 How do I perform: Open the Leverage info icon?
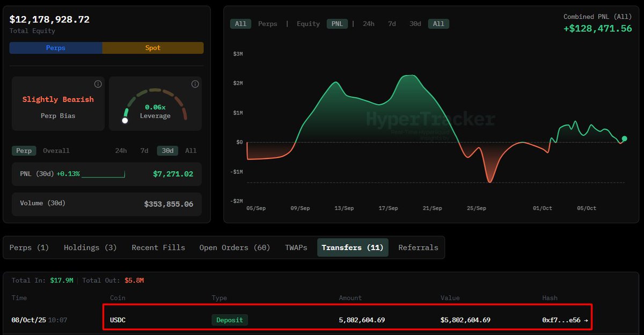pos(195,84)
